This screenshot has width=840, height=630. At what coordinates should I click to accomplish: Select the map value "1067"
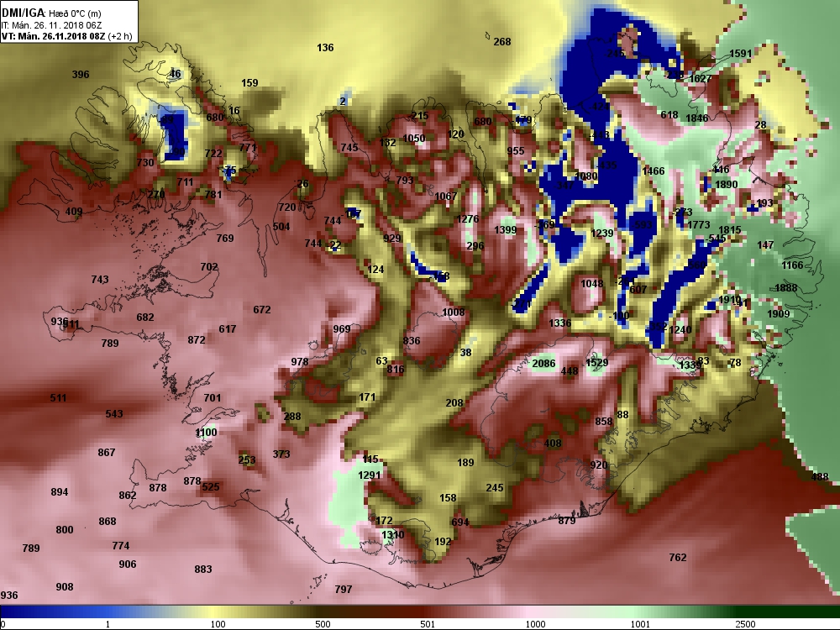[446, 196]
